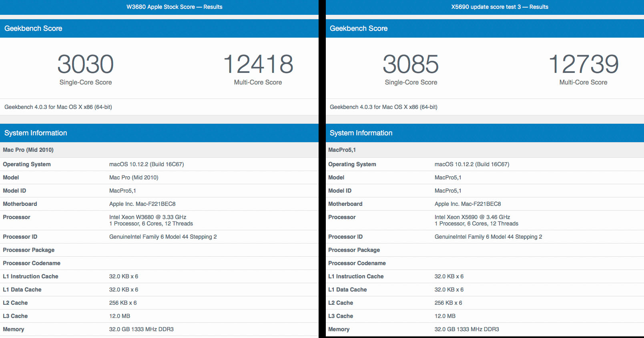This screenshot has height=338, width=644.
Task: Click the W3680 Apple Stock Score results title
Action: pos(174,7)
